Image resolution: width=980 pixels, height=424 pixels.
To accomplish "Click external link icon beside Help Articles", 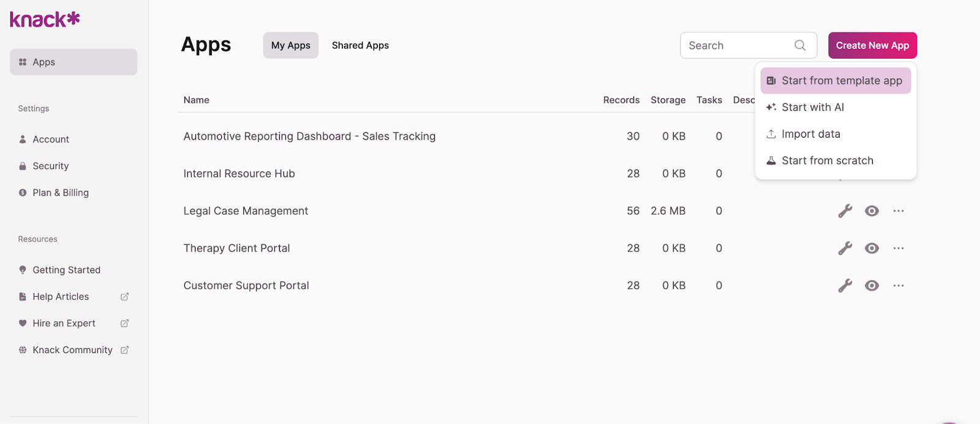I will pos(125,297).
